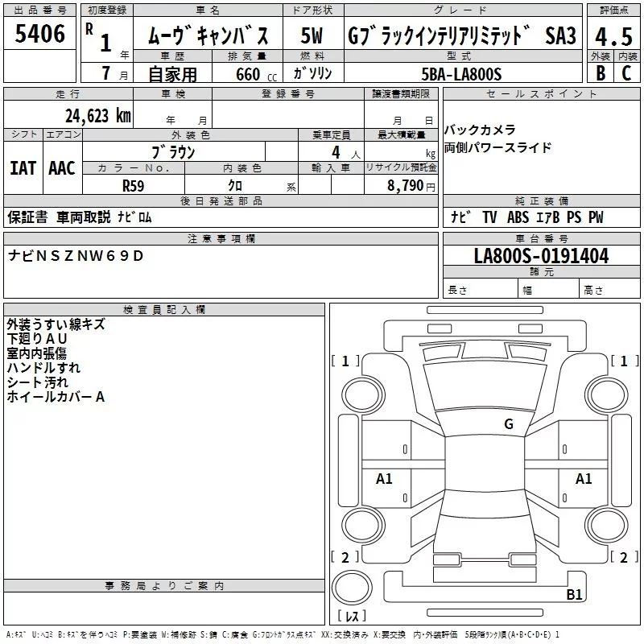Click the TV item in genuine equipment
This screenshot has width=644, height=644.
[489, 217]
